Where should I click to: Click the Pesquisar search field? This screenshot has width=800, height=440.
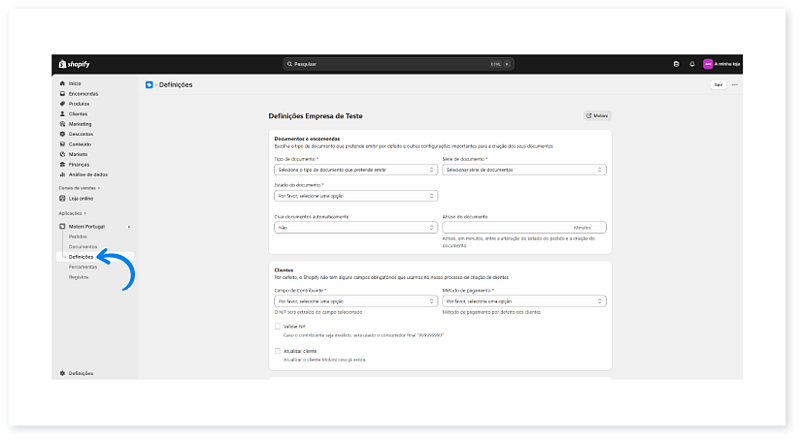(400, 64)
